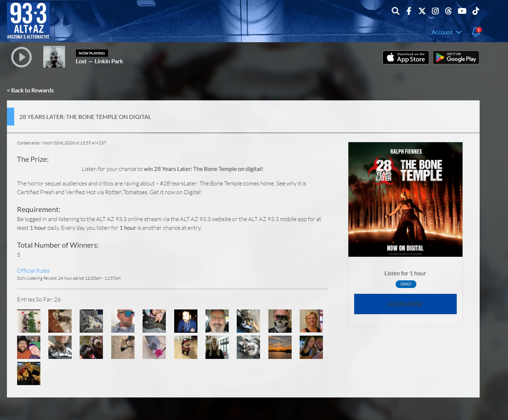Visit the station's Facebook page
508x420 pixels.
pyautogui.click(x=409, y=11)
